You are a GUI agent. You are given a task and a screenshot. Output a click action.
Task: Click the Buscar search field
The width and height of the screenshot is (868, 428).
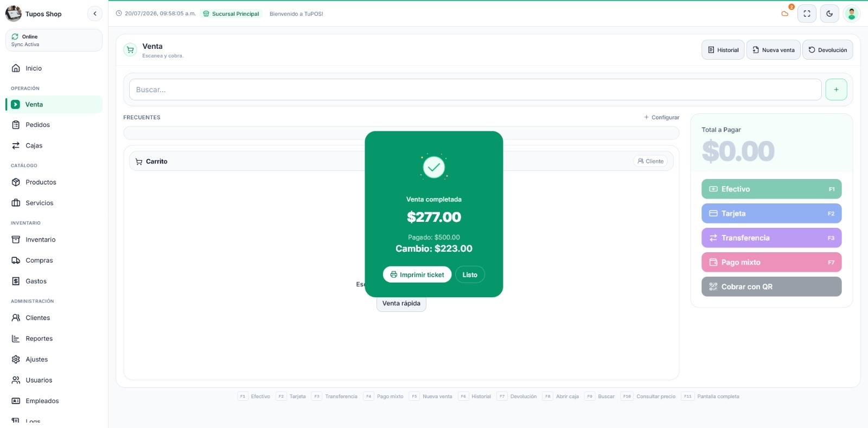point(475,90)
